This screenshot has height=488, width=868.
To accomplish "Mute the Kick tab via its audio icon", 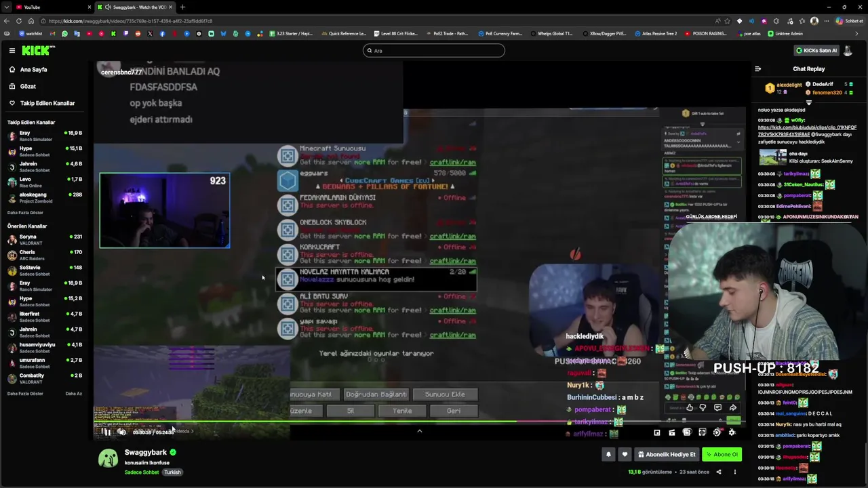I will 107,7.
